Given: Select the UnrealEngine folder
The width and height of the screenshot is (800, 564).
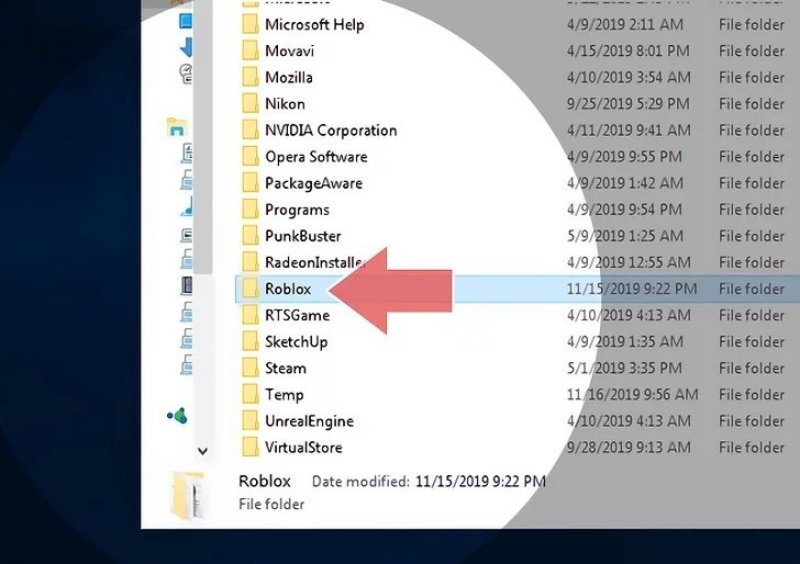Looking at the screenshot, I should 308,421.
